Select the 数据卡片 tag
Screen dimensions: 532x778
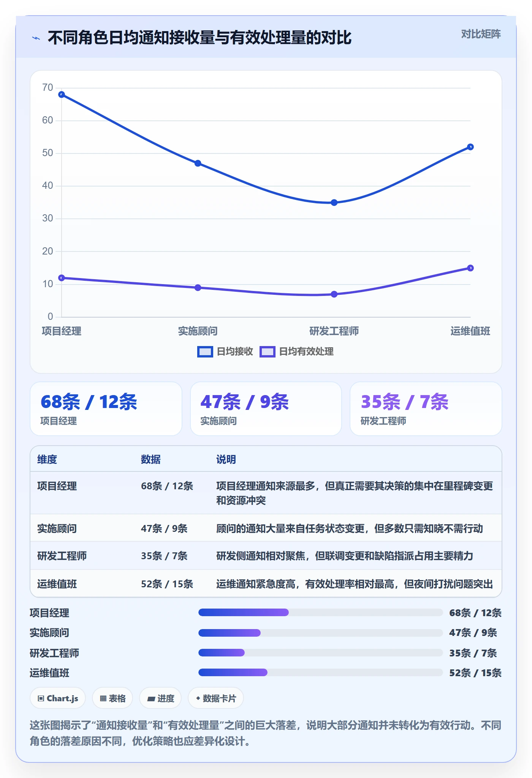216,698
